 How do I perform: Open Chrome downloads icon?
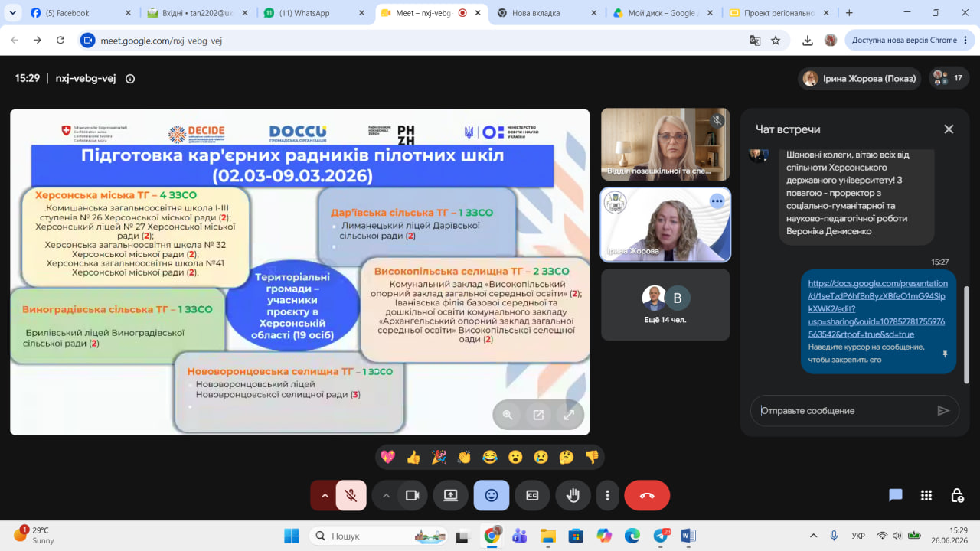807,41
